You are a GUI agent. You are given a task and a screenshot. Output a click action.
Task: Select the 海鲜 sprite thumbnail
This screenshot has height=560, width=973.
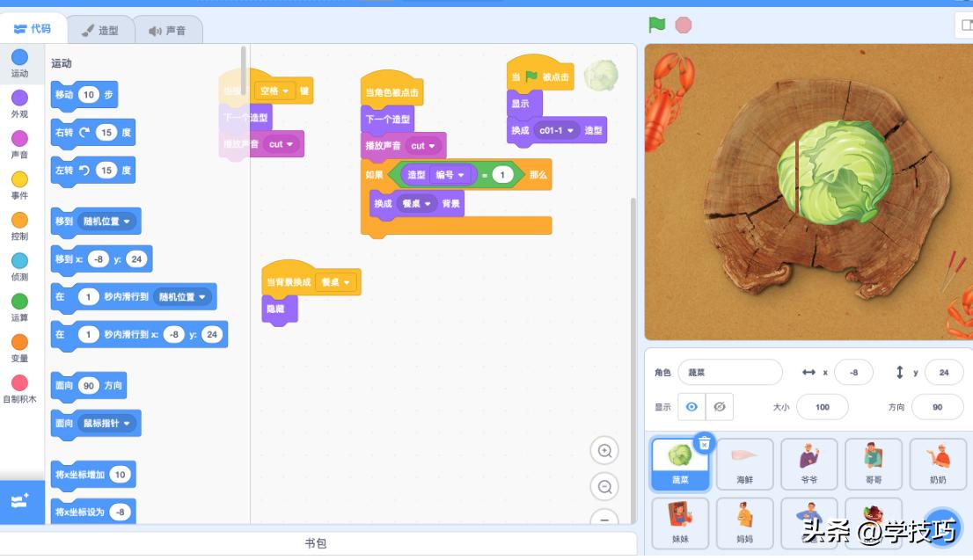point(745,464)
